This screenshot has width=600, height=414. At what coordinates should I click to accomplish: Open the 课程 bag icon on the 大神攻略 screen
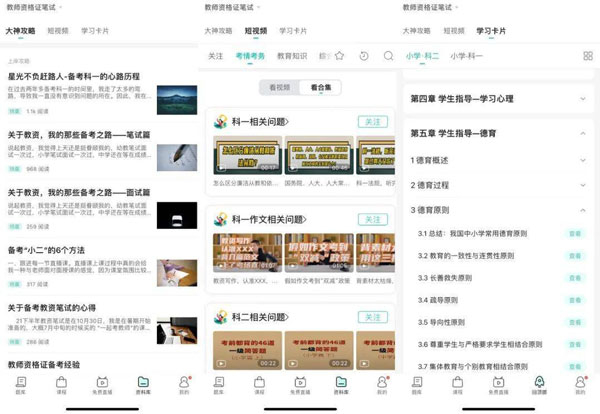click(61, 384)
